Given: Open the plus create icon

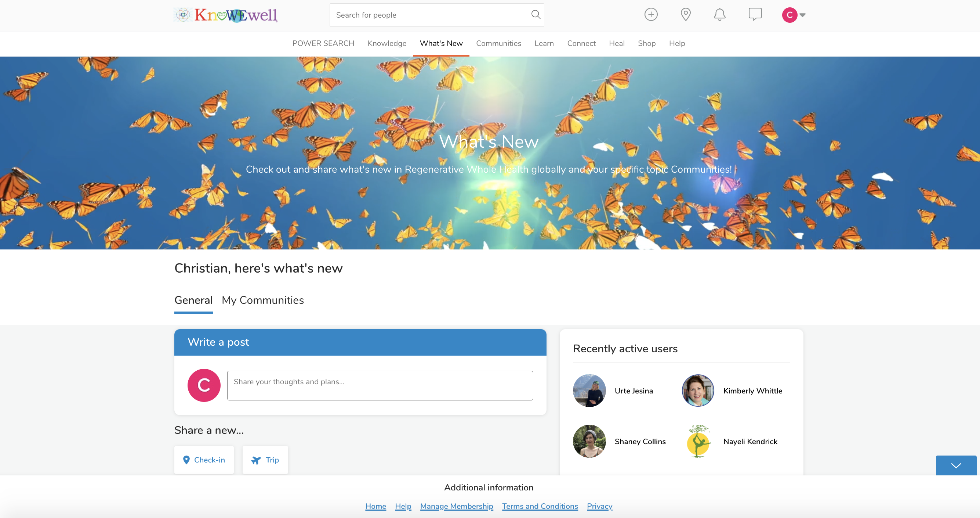Looking at the screenshot, I should 651,15.
